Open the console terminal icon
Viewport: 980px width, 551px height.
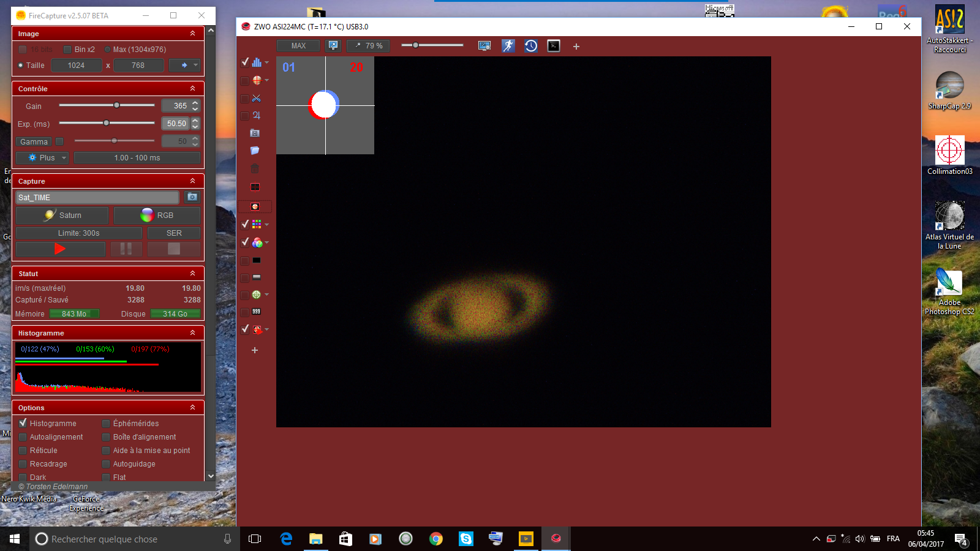(554, 46)
